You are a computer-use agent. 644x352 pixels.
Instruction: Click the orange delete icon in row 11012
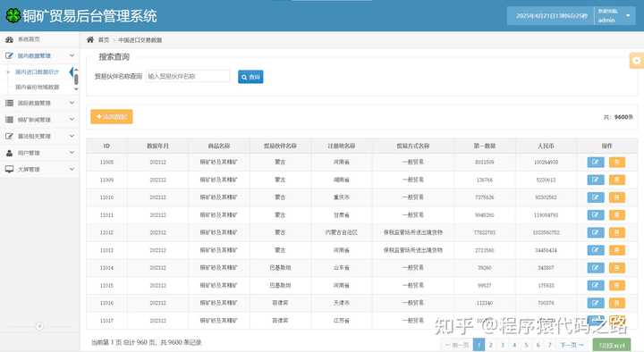pos(617,232)
